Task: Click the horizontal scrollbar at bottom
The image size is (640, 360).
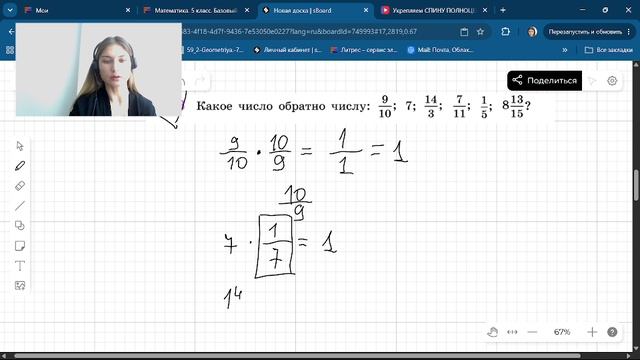Action: click(297, 356)
